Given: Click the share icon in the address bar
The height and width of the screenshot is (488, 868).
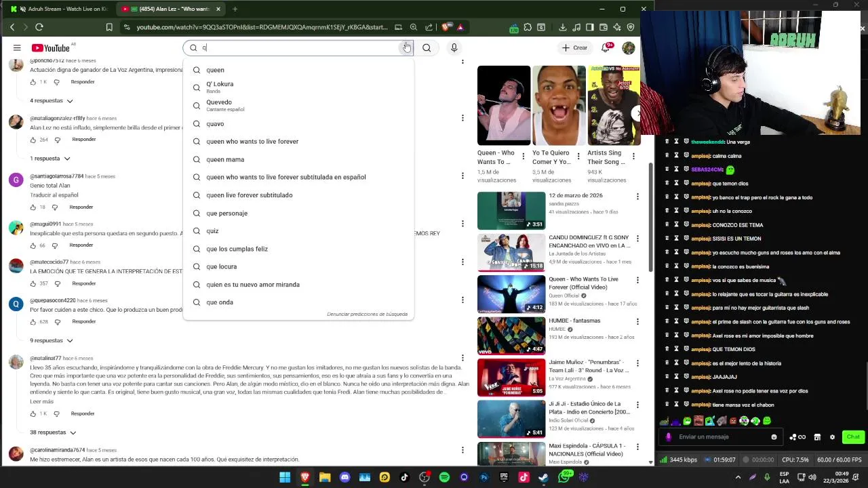Looking at the screenshot, I should (x=429, y=27).
